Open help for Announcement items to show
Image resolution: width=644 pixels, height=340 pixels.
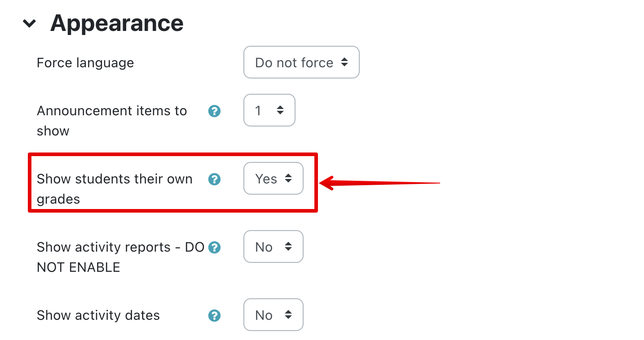coord(215,111)
